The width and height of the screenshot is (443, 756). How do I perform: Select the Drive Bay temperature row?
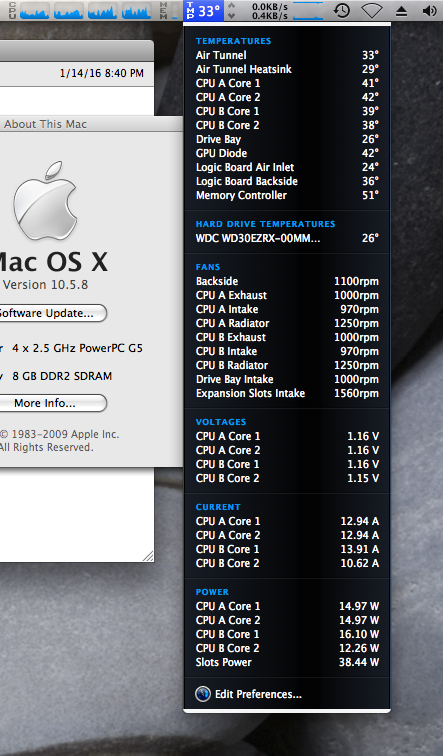287,139
